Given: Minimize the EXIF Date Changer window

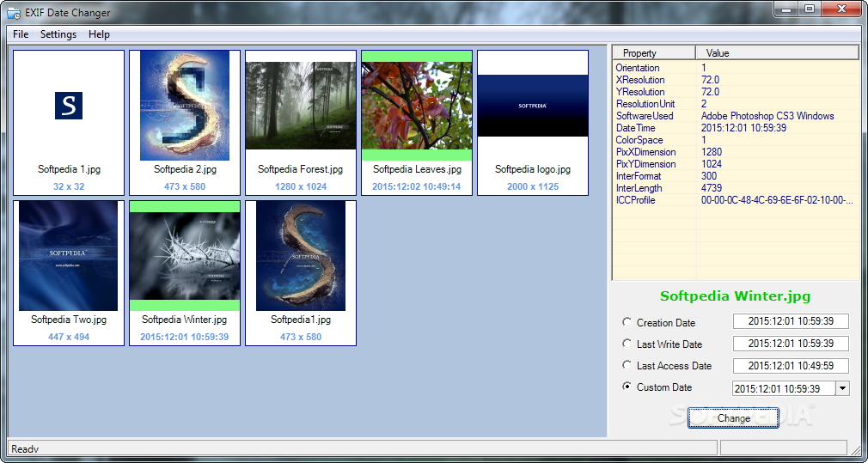Looking at the screenshot, I should click(785, 8).
